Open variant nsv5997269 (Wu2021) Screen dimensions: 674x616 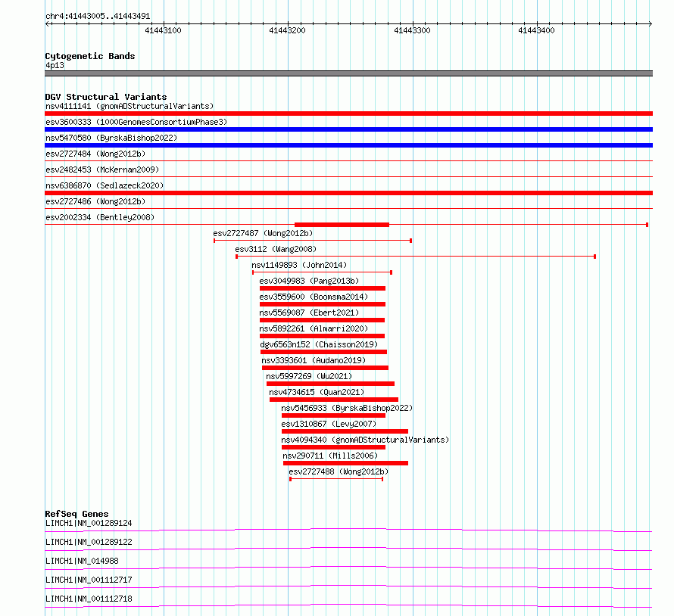point(309,376)
